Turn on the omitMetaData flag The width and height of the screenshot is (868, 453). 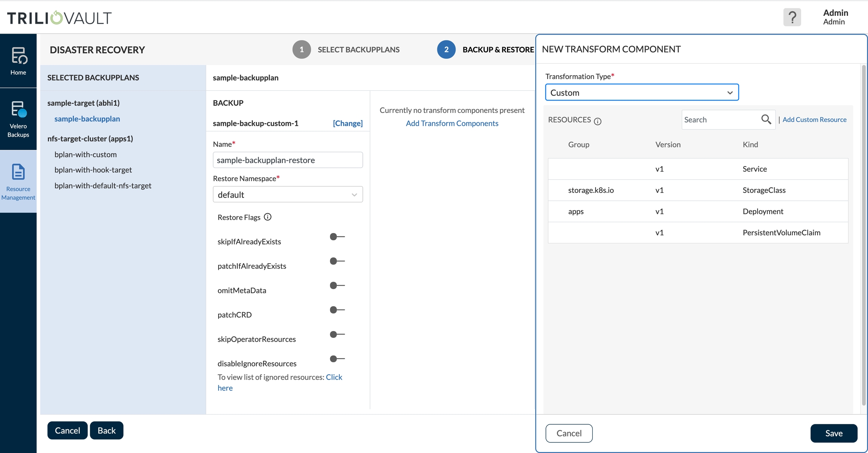[337, 286]
